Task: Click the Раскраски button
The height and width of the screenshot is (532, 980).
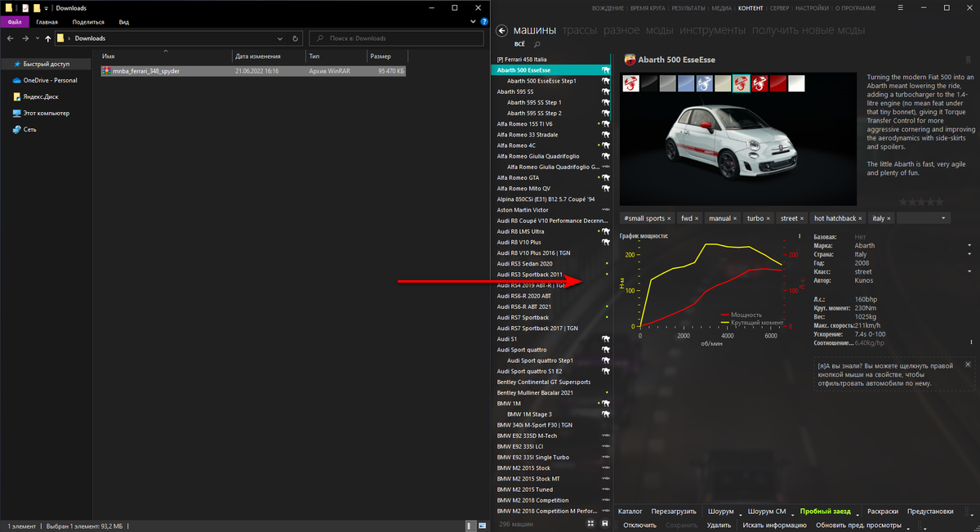Action: (882, 512)
